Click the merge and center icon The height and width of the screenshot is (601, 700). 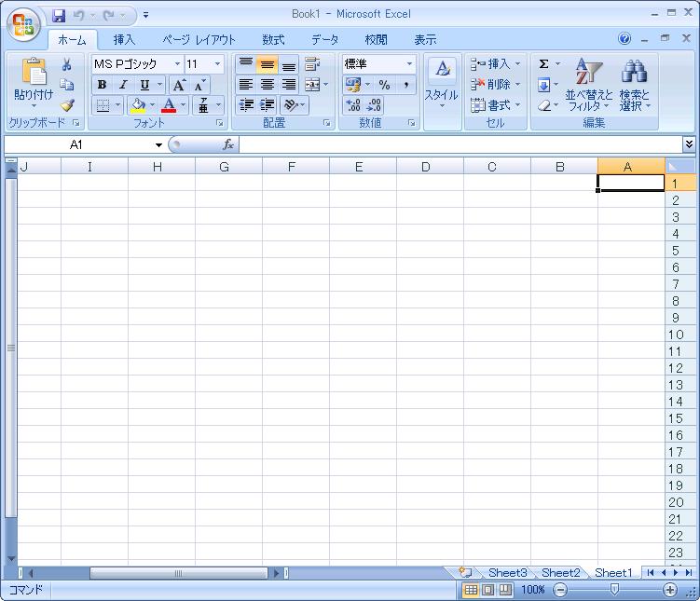(312, 85)
